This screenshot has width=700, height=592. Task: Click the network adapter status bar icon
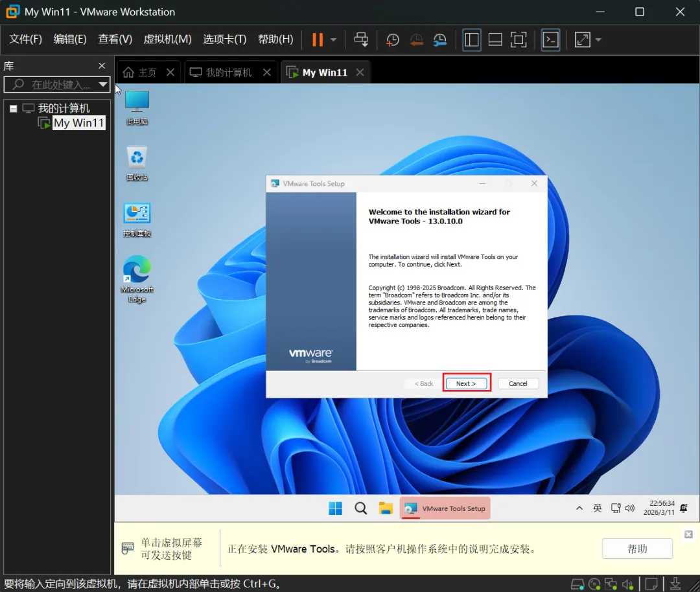(611, 584)
